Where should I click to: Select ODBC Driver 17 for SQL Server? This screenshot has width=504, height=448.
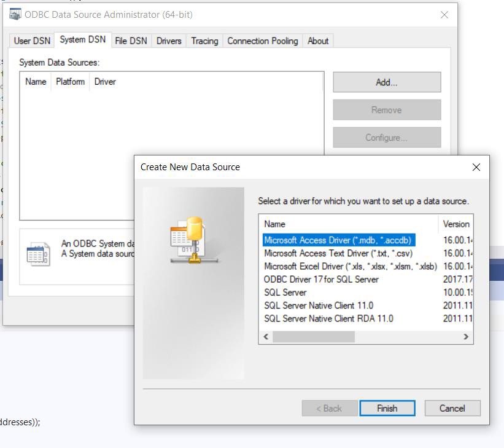tap(321, 279)
